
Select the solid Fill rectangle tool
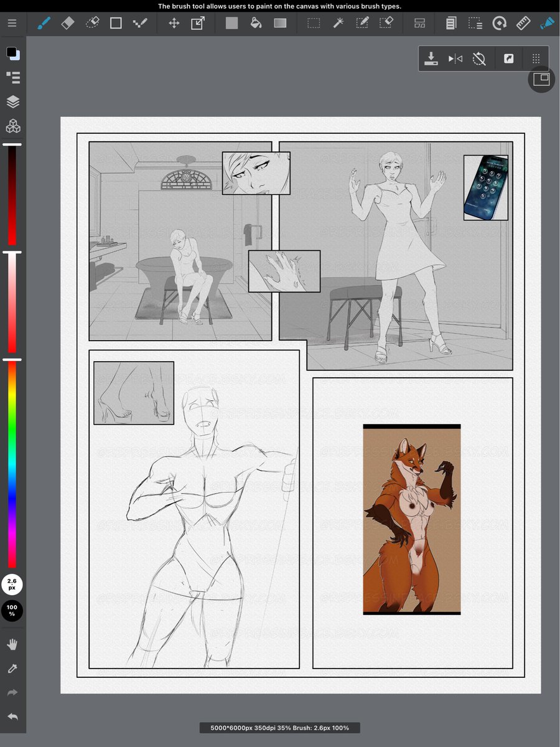pyautogui.click(x=231, y=23)
